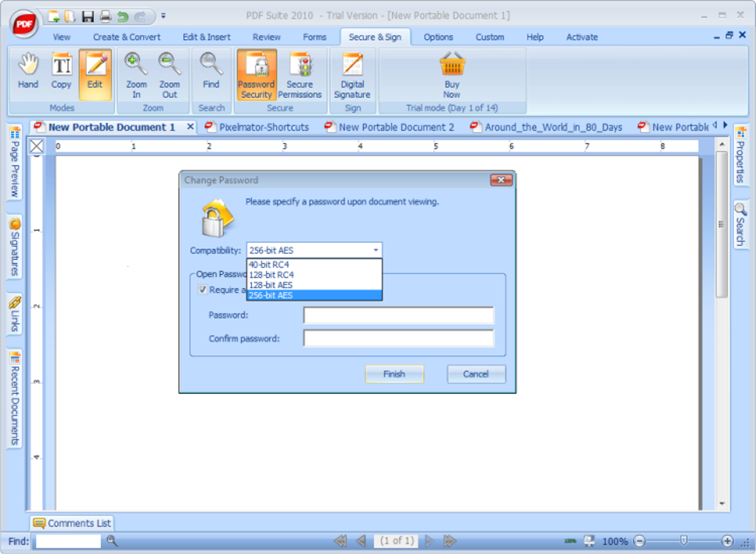The width and height of the screenshot is (756, 554).
Task: Open the Find search tool
Action: tap(211, 73)
